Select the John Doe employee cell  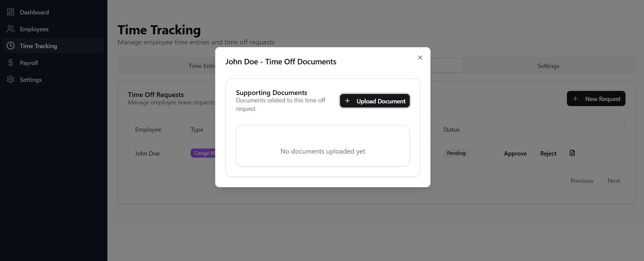tap(147, 153)
